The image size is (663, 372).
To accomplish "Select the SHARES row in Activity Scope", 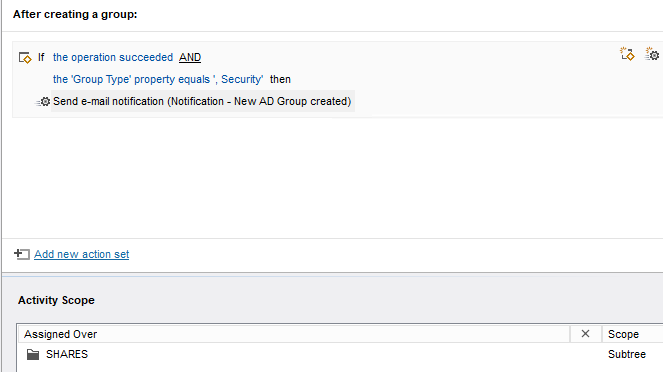I will click(340, 354).
